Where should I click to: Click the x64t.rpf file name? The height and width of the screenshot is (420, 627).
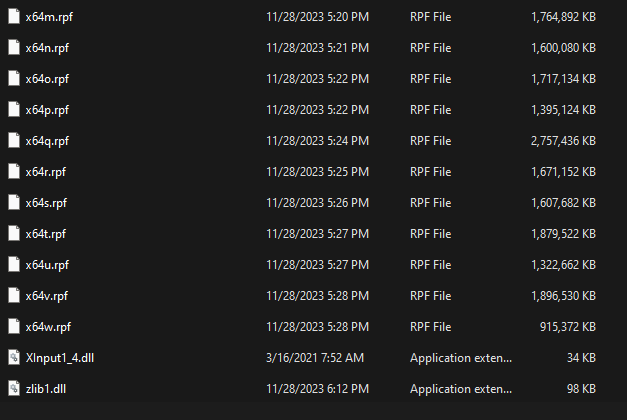[x=45, y=234]
